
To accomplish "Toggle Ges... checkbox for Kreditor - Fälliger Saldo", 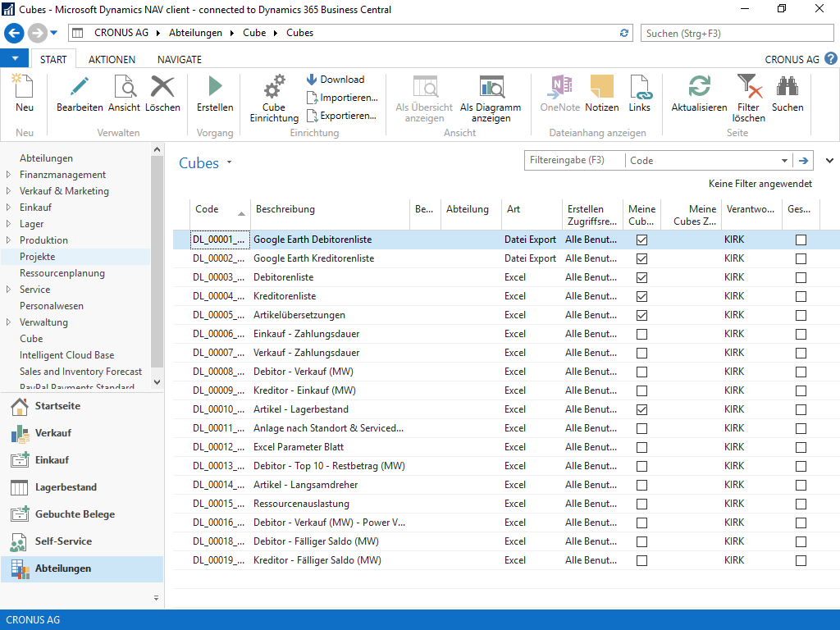I will 801,561.
